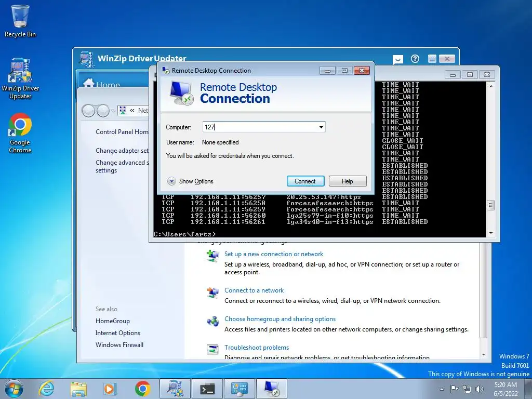
Task: Launch Windows Media Player from taskbar
Action: pyautogui.click(x=110, y=389)
